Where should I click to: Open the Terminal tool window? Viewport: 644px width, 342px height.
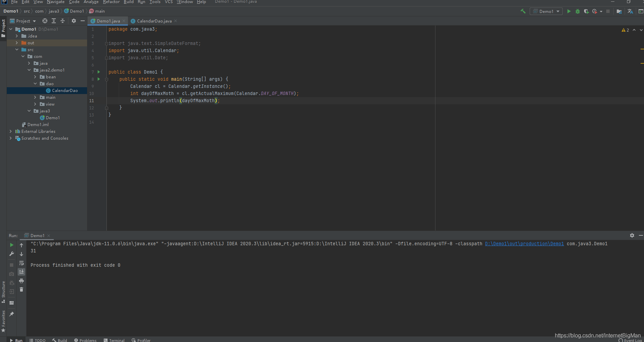coord(114,340)
